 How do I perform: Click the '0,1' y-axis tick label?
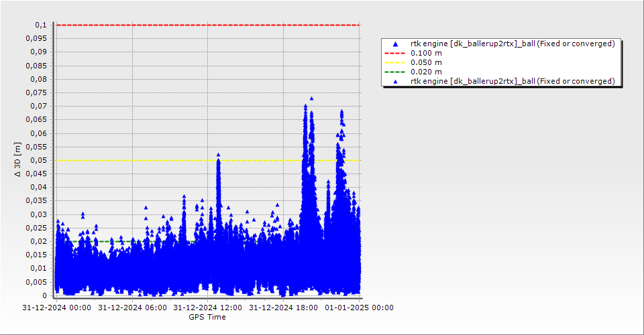pos(41,25)
